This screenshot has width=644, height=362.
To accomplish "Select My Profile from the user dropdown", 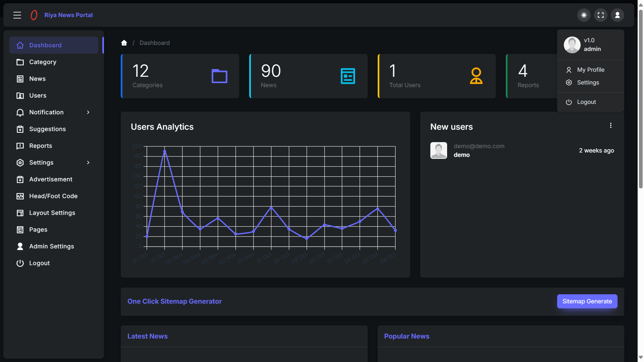I will 590,70.
